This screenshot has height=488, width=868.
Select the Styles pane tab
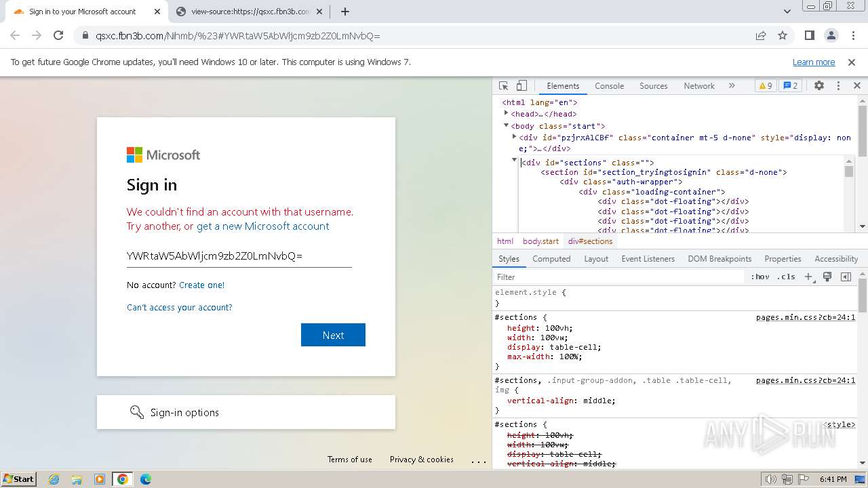pyautogui.click(x=509, y=259)
